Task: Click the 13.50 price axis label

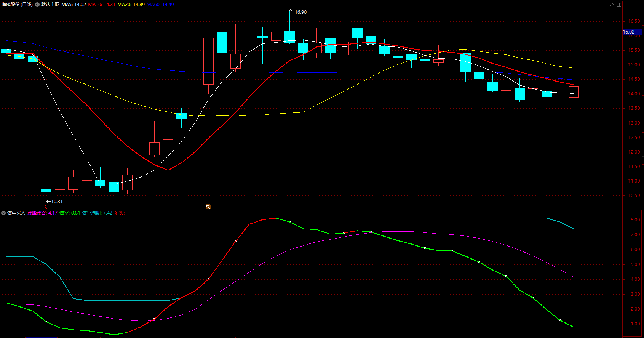Action: click(634, 108)
